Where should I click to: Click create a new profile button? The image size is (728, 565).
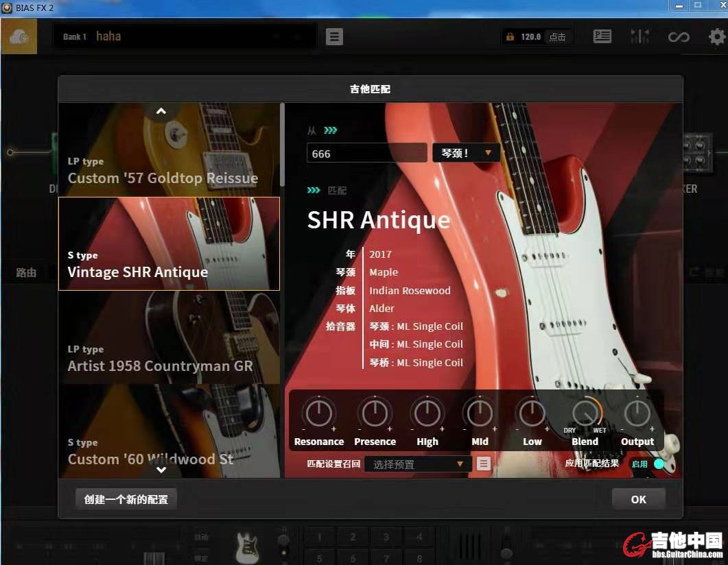pyautogui.click(x=126, y=499)
